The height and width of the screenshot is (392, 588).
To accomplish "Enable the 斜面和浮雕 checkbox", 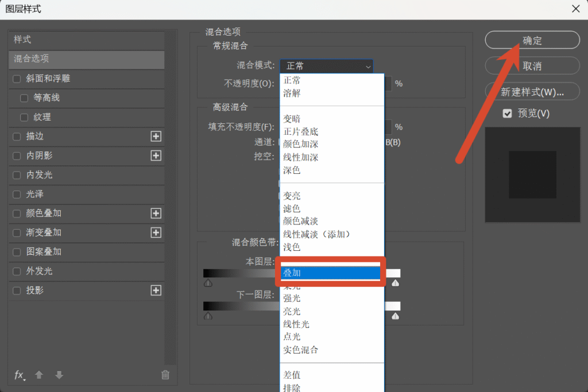I will coord(17,79).
